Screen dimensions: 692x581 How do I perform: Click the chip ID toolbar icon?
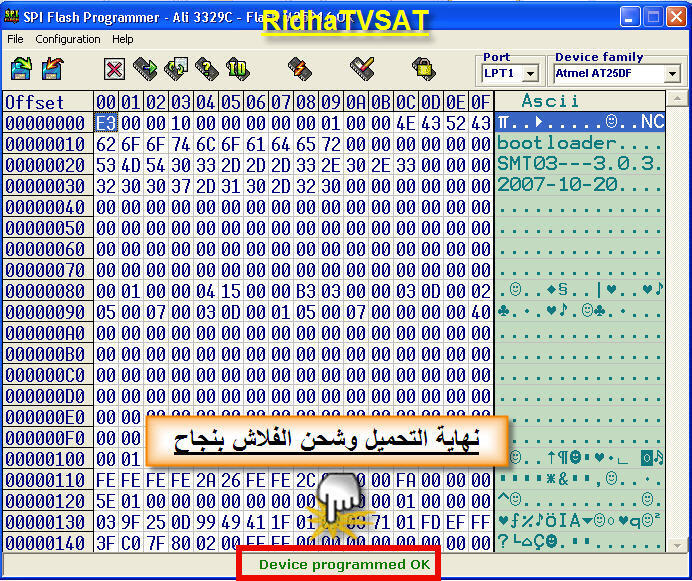point(237,68)
